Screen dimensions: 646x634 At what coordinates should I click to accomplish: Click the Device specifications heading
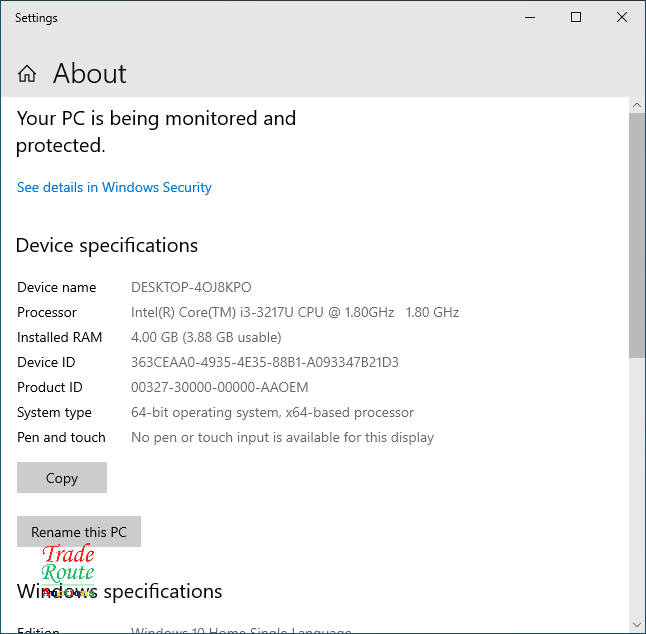(107, 245)
